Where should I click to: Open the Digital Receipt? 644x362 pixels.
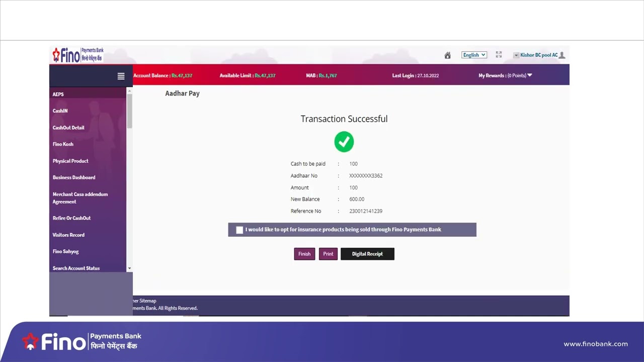pos(367,254)
